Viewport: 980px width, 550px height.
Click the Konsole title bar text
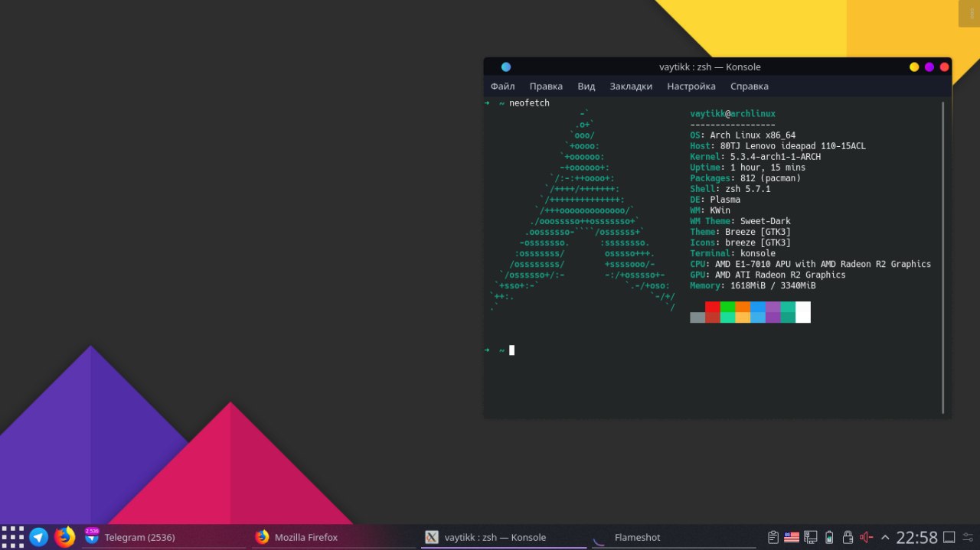[710, 67]
